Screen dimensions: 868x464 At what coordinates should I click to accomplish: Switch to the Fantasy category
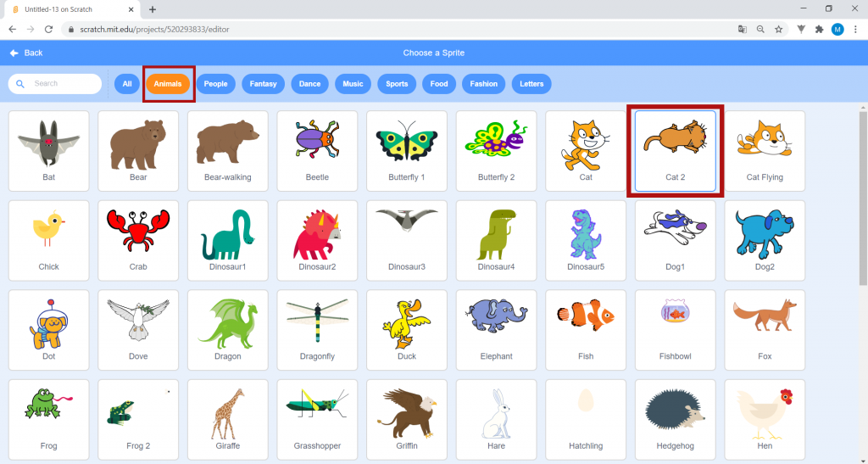[x=263, y=84]
